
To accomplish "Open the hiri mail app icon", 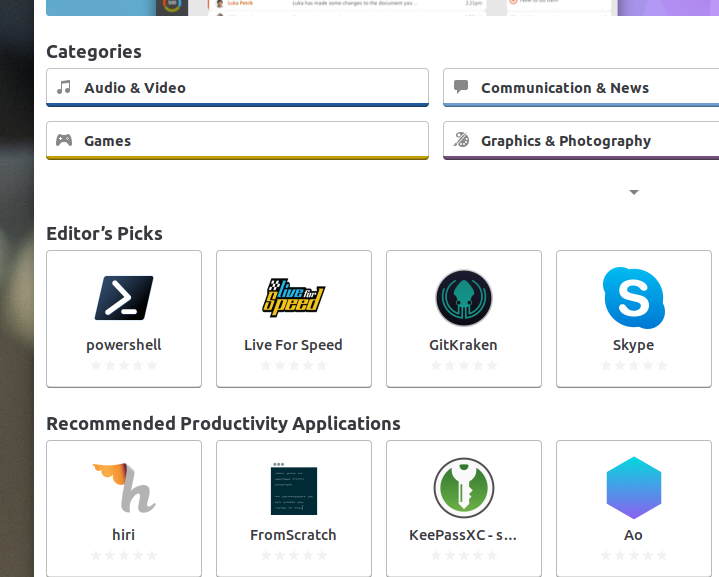I will coord(124,488).
